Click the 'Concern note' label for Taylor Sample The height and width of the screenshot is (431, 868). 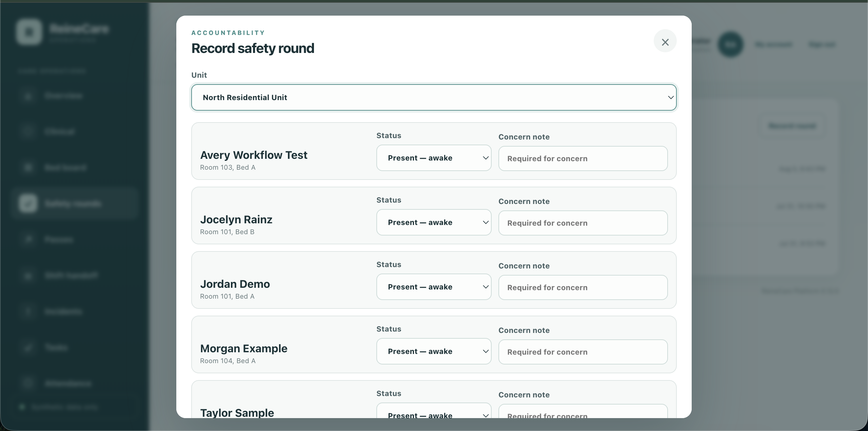click(x=524, y=395)
